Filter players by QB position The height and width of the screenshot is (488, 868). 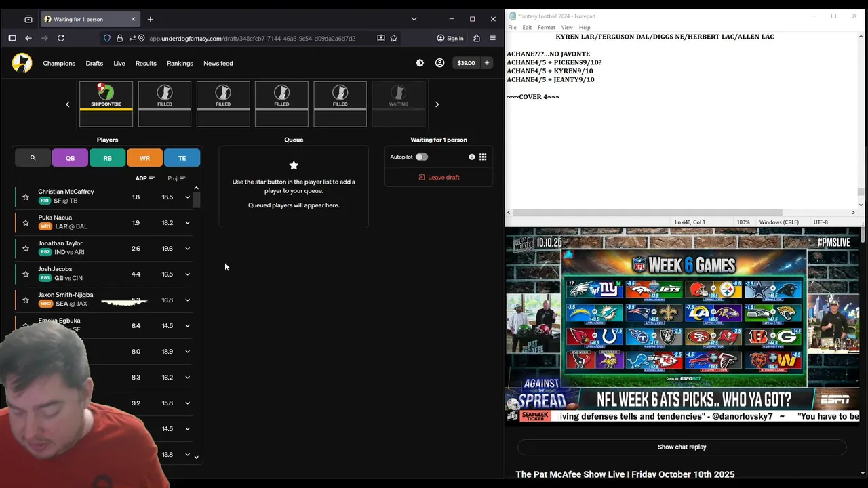click(x=70, y=158)
